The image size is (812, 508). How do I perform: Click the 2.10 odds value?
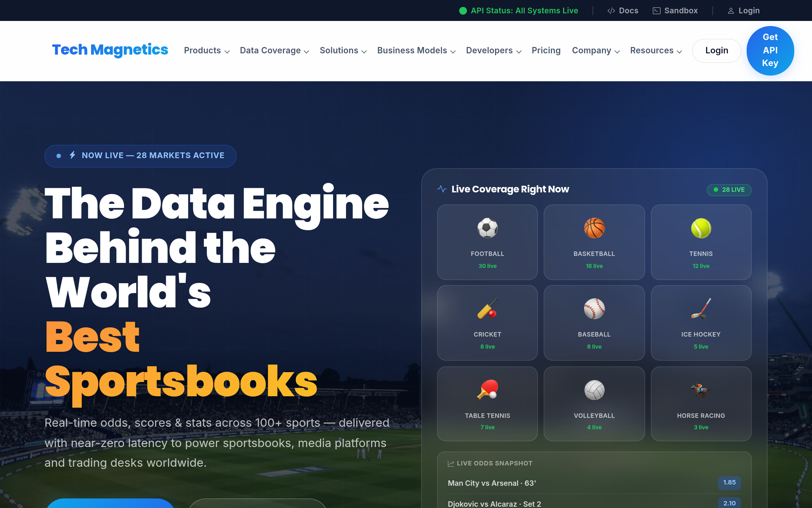click(x=729, y=503)
